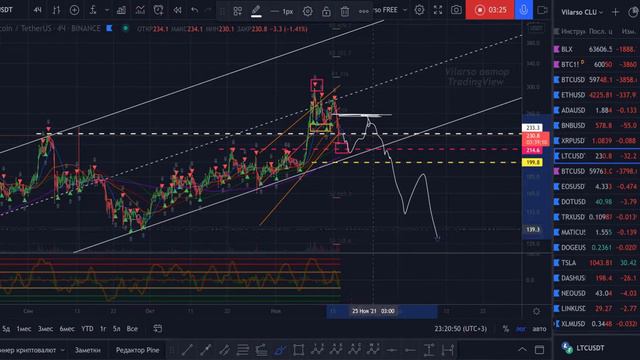
Task: Undo the last chart action
Action: (195, 10)
